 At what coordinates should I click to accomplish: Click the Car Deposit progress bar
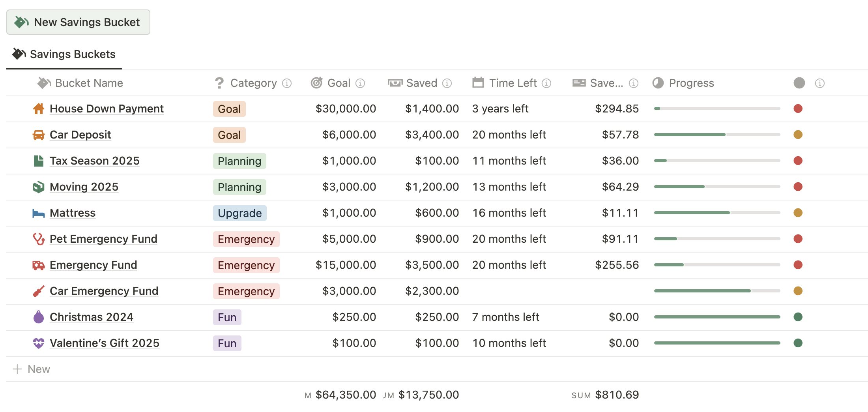[717, 135]
